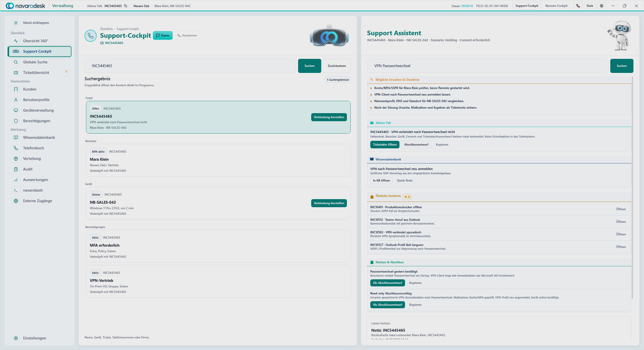The image size is (644, 350).
Task: Click Suchen in the Support Assistent panel
Action: click(x=622, y=66)
